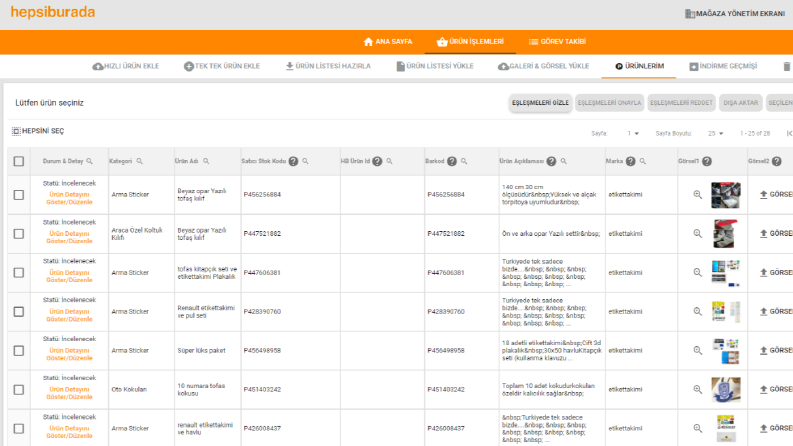Open Görev Takibi tab

tap(557, 41)
